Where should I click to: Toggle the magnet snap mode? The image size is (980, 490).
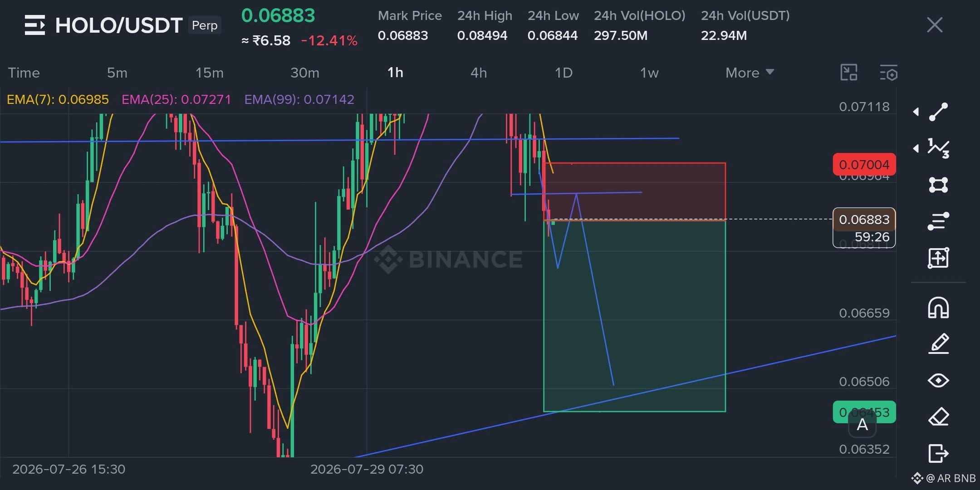pos(938,308)
